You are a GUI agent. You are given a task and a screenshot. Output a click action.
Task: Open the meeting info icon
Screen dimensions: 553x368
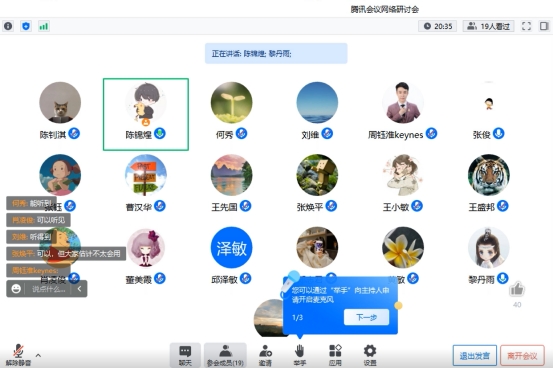point(8,26)
